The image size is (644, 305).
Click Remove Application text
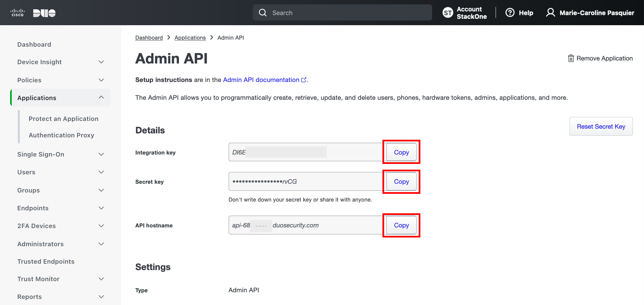604,58
